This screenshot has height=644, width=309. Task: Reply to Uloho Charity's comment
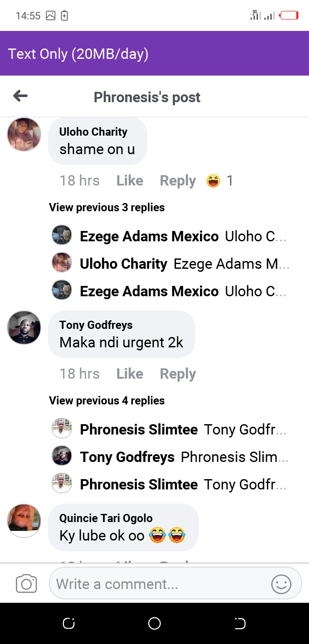pos(178,181)
